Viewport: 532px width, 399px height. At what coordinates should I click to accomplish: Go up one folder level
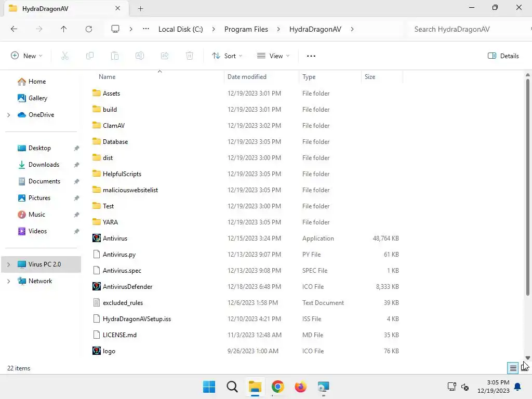(x=63, y=29)
